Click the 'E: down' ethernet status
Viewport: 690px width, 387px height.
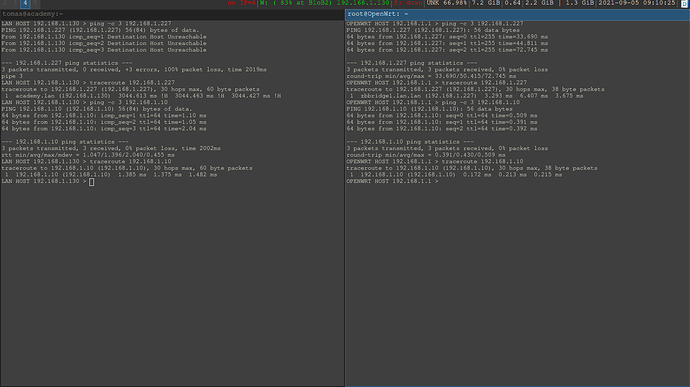408,3
